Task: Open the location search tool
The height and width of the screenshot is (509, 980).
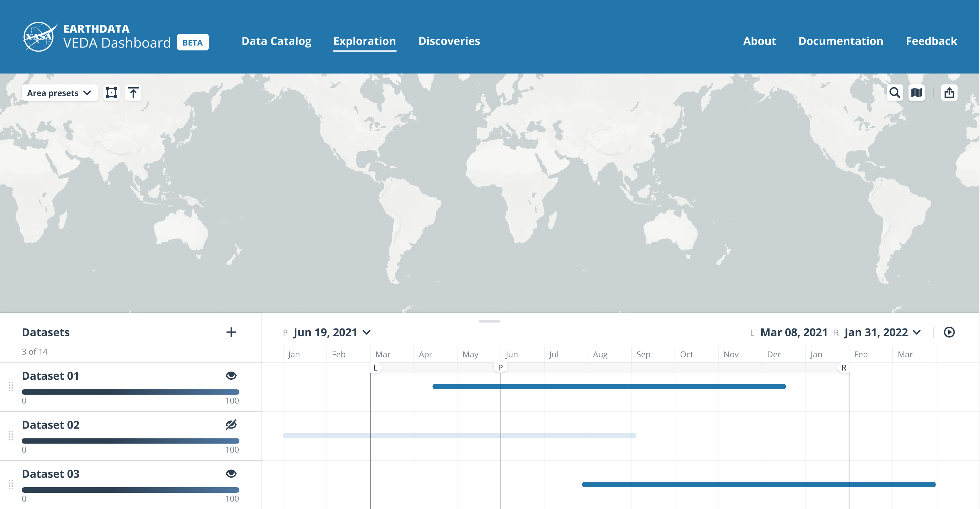Action: coord(896,93)
